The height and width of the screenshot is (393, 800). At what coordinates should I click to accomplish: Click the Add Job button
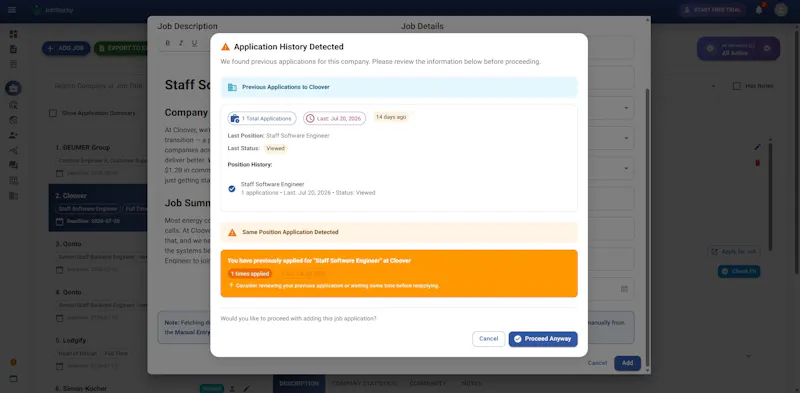(x=66, y=48)
